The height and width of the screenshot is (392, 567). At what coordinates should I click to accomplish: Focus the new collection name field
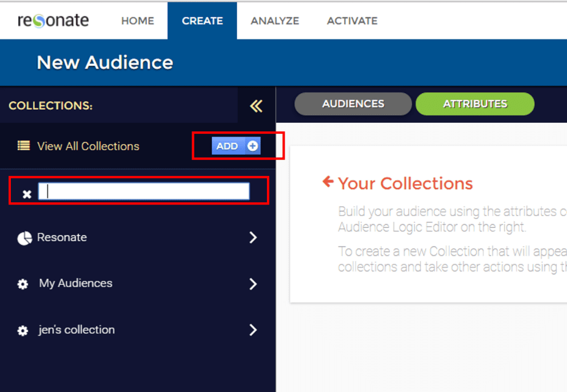tap(143, 191)
